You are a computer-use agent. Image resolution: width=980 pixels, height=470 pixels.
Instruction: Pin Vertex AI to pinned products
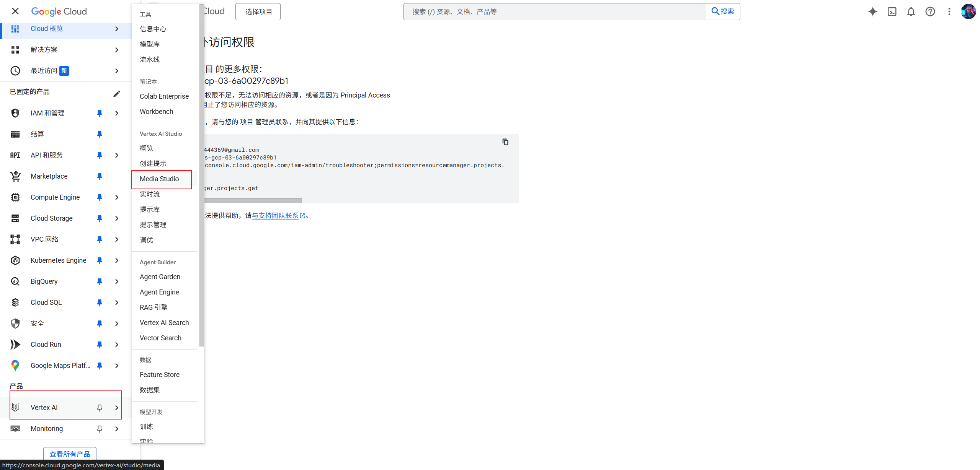[100, 408]
